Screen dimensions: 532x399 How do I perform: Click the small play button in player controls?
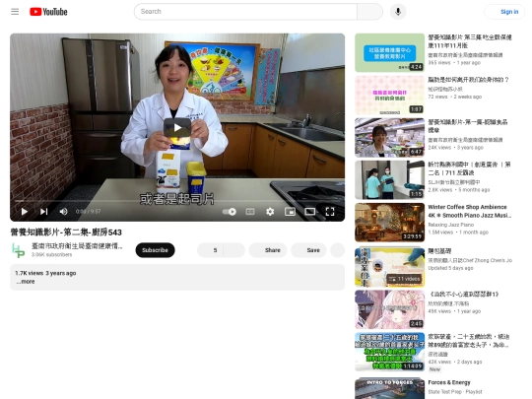pyautogui.click(x=24, y=212)
